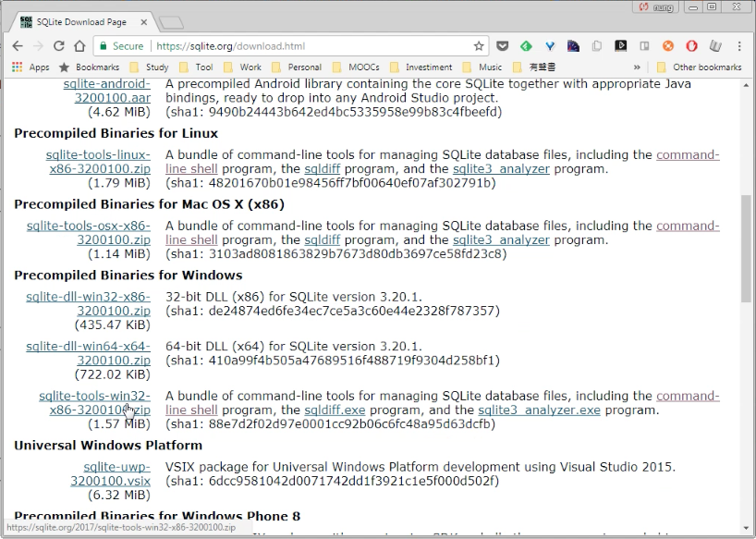Click the gray books extension icon
This screenshot has width=756, height=539.
coord(715,46)
